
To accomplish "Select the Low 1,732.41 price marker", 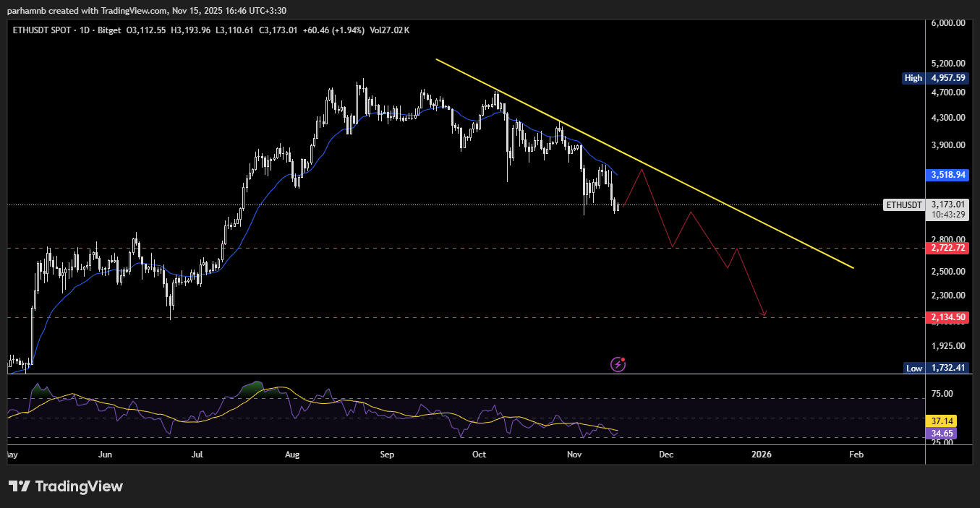I will tap(937, 368).
